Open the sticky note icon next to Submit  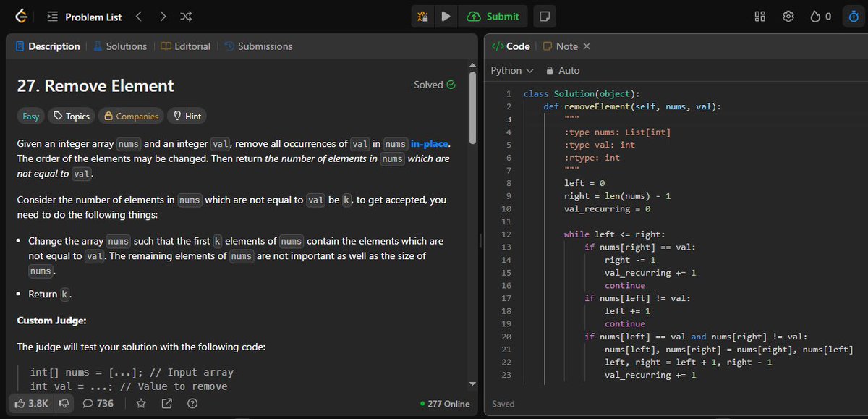coord(545,16)
